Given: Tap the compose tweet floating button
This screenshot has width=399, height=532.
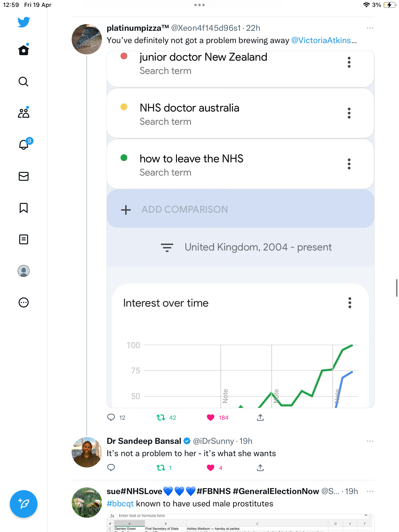Looking at the screenshot, I should click(x=24, y=504).
